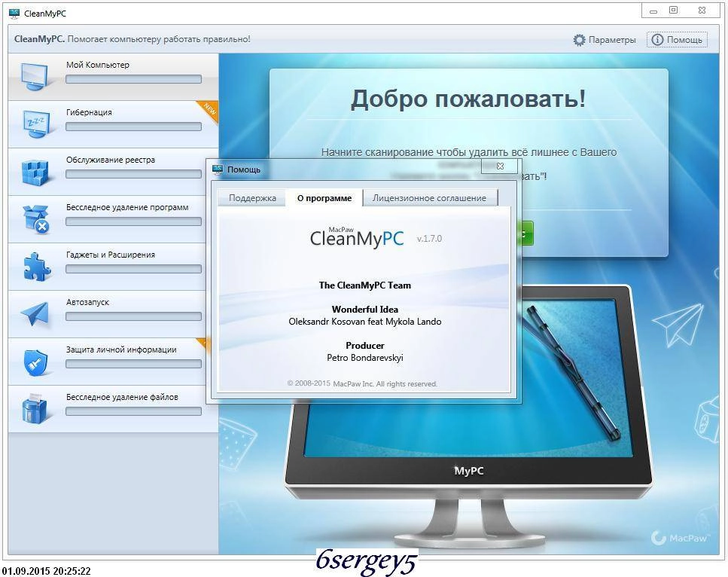
Task: Click the Мой Компьютер monitor icon
Action: tap(35, 77)
